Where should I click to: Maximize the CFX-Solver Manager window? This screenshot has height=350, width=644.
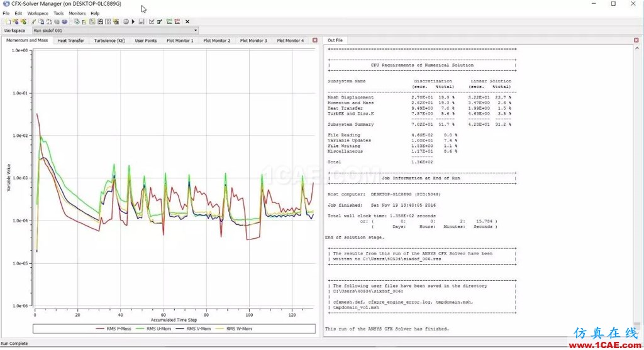click(613, 4)
